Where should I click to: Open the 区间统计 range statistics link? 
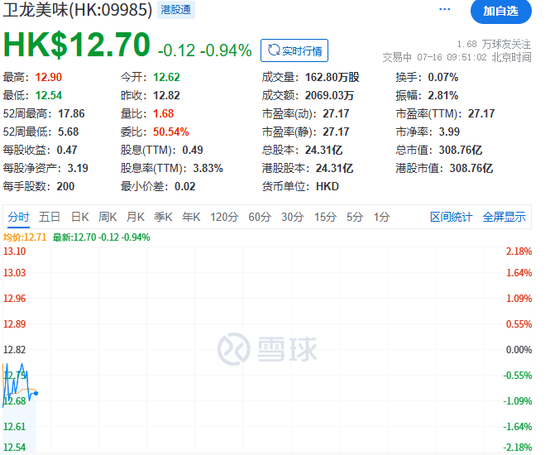point(451,217)
